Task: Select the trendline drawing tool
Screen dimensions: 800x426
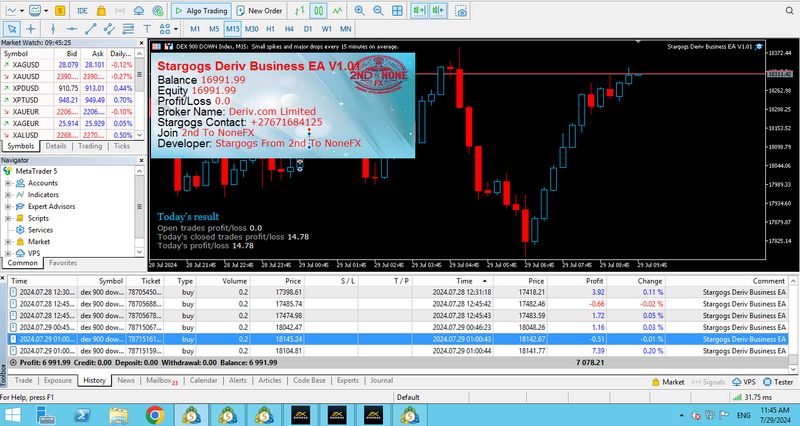Action: coord(90,29)
